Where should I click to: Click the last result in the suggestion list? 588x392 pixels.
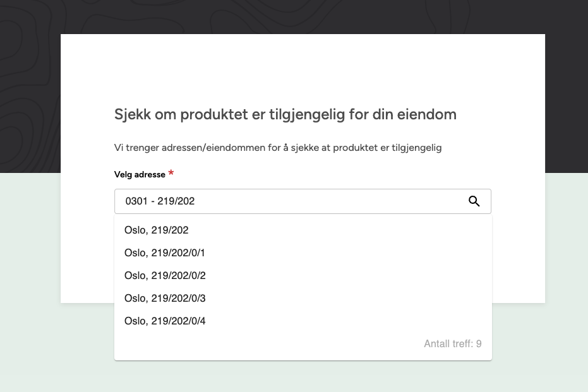[164, 321]
